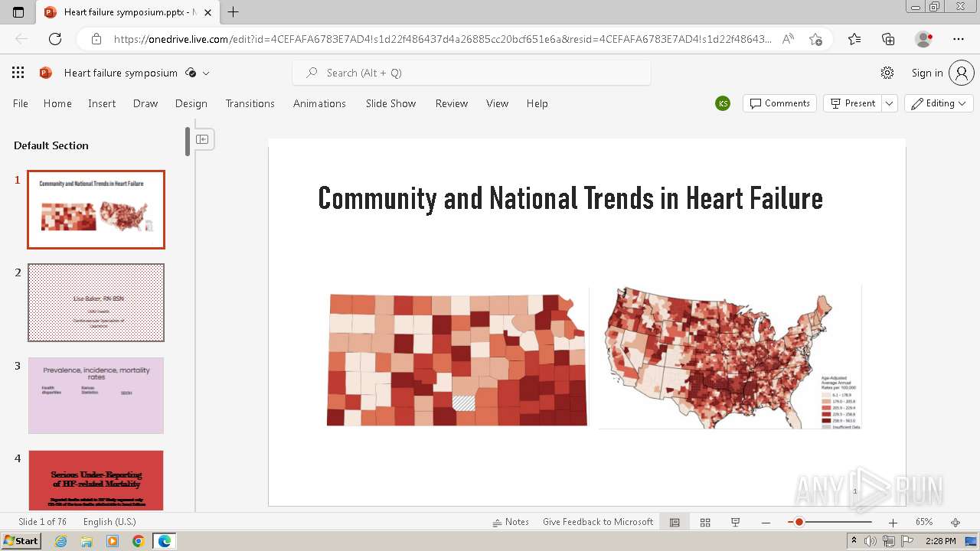Open the View tab
Viewport: 980px width, 551px height.
pyautogui.click(x=498, y=103)
